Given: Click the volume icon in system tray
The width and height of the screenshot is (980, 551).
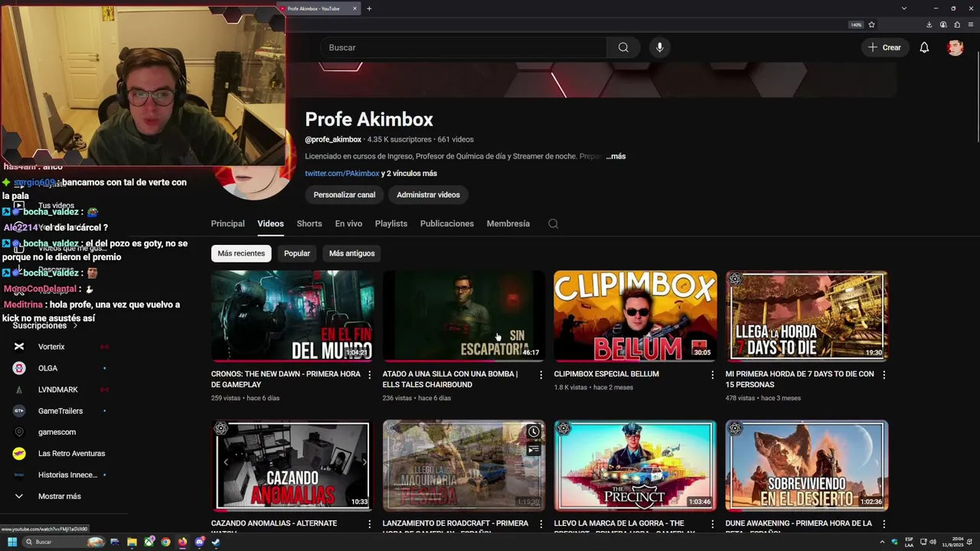Looking at the screenshot, I should [x=933, y=542].
